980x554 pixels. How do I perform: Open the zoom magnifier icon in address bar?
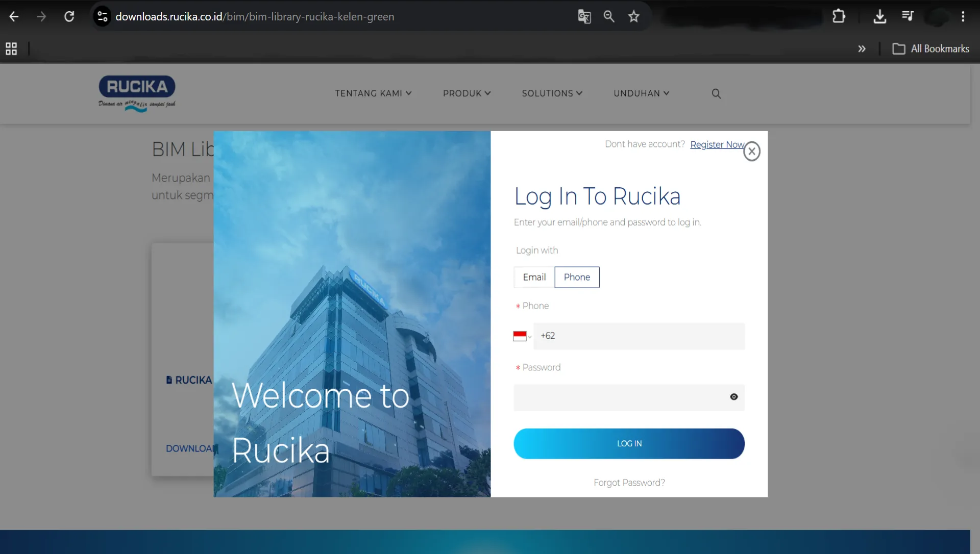click(609, 16)
